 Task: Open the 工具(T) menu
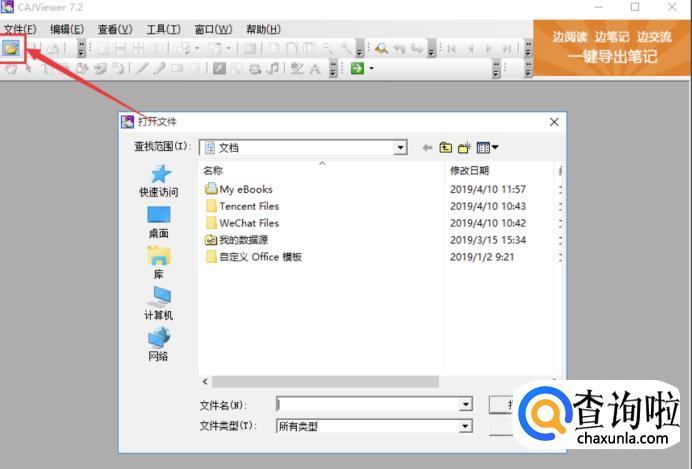pos(163,29)
